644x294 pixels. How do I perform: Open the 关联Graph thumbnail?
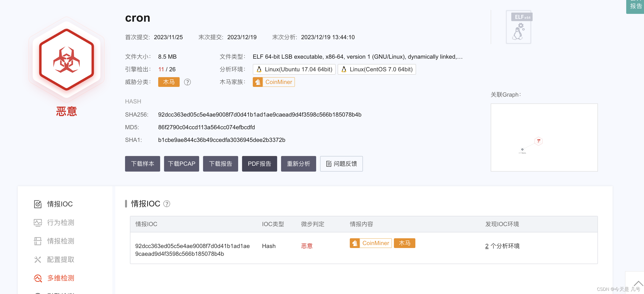tap(544, 138)
